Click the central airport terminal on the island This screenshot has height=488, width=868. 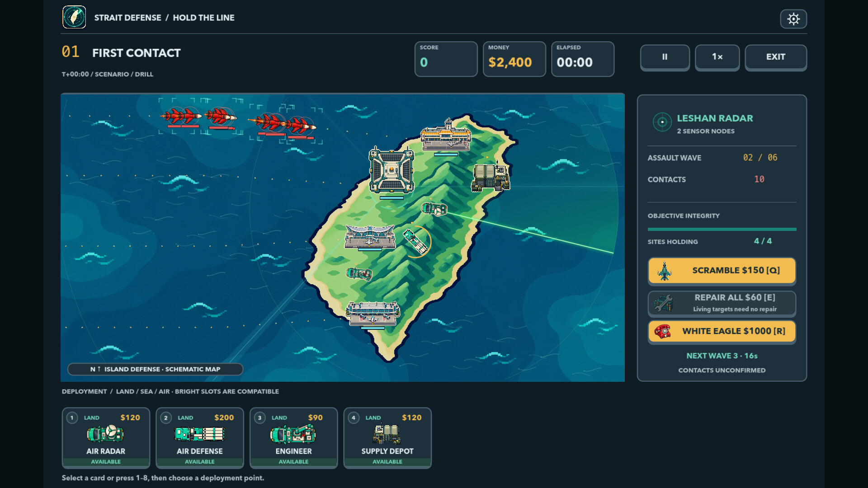(x=370, y=236)
